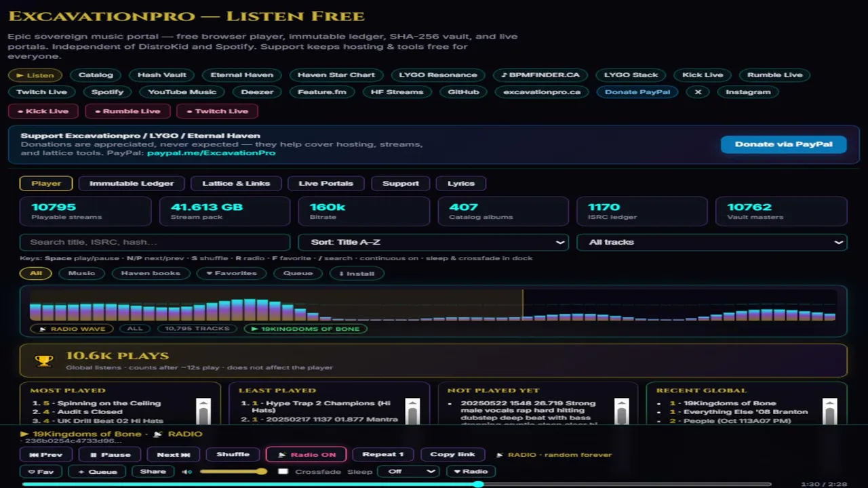Open the Catalog pill link

[x=96, y=75]
